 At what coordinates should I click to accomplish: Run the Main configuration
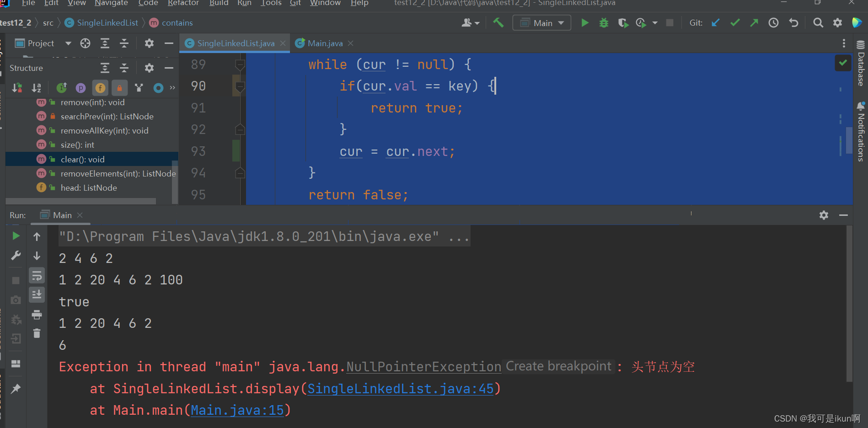pyautogui.click(x=584, y=23)
